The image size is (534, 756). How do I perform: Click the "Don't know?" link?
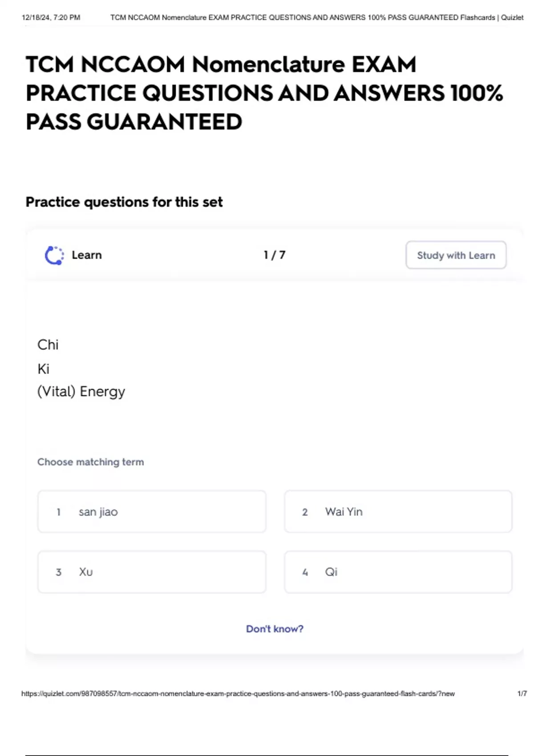click(275, 629)
